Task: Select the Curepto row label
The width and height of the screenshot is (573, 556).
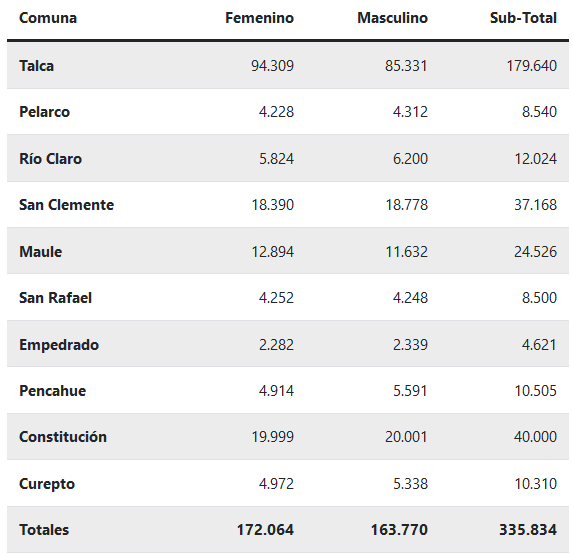Action: (47, 484)
